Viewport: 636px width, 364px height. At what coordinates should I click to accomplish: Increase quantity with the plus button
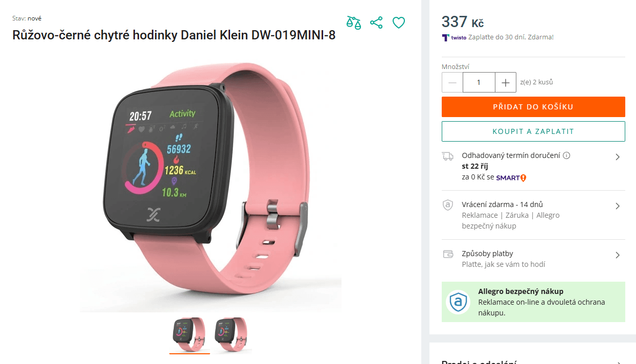tap(506, 82)
